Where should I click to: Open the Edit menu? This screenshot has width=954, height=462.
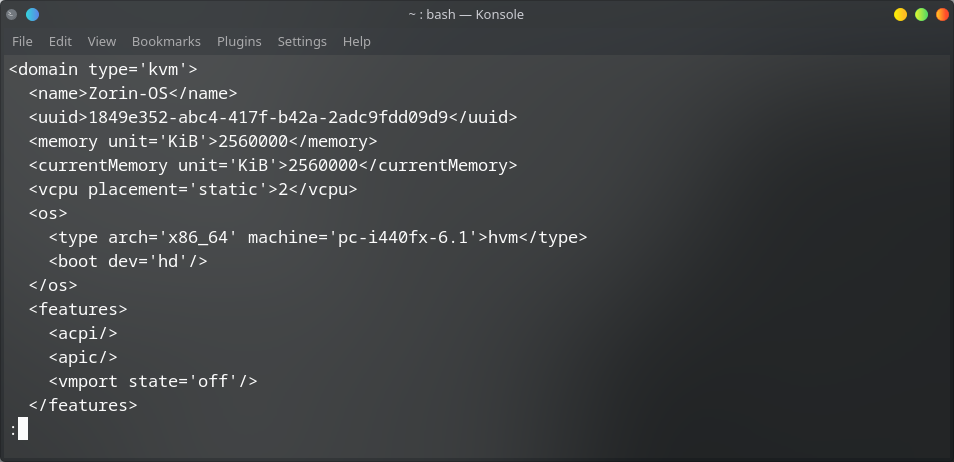(x=60, y=42)
